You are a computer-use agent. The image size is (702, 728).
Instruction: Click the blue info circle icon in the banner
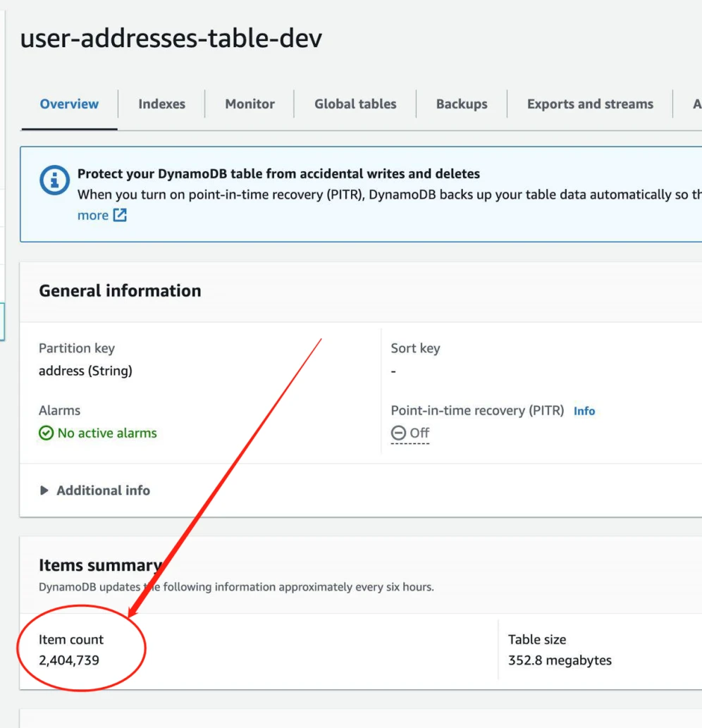tap(54, 180)
